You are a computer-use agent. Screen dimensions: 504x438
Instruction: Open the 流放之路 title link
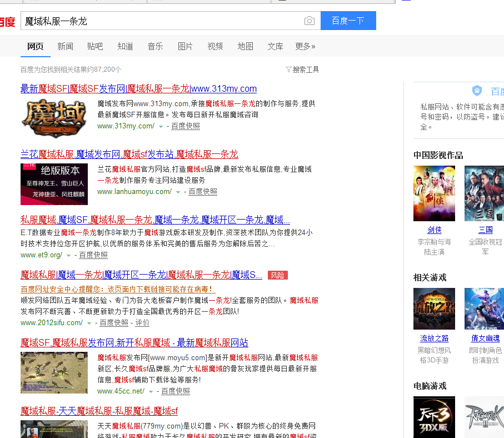click(x=434, y=339)
